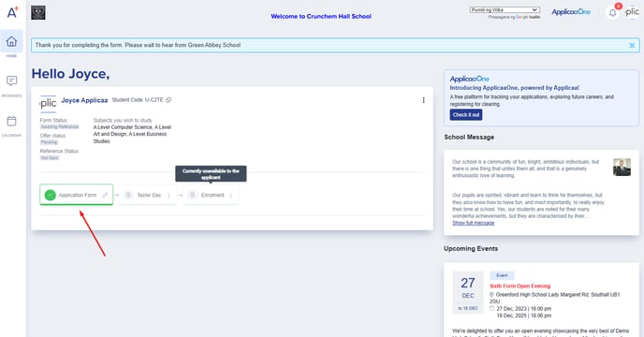Click the green Application Form checkmark
Image resolution: width=644 pixels, height=337 pixels.
(x=51, y=195)
